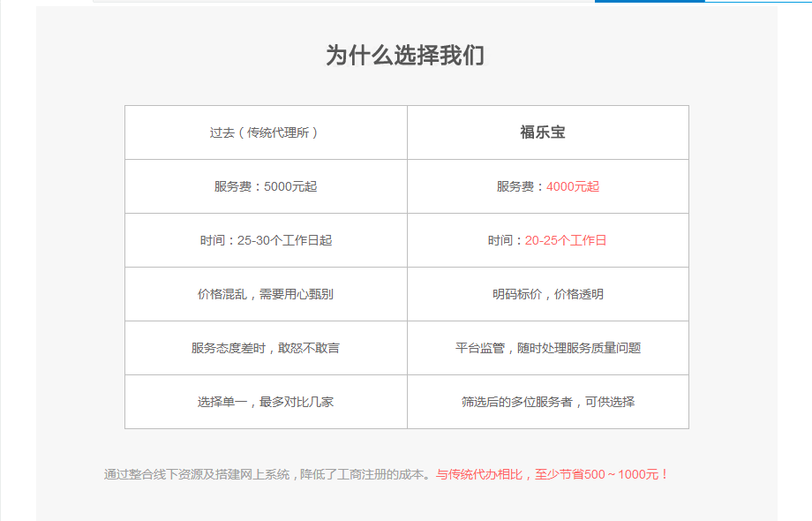Viewport: 812px width, 521px height.
Task: Click the heading 为什么选择我们
Action: pos(405,56)
